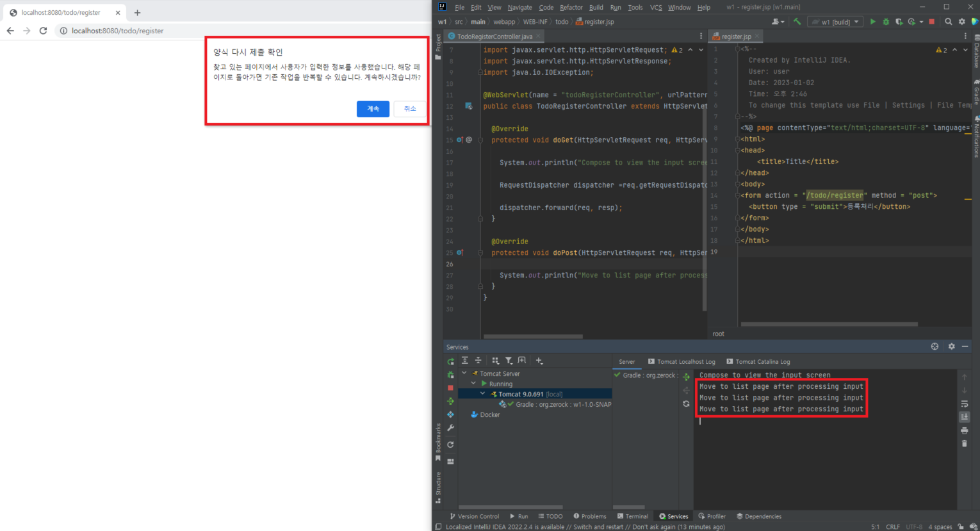
Task: Hide the Services tool window
Action: pos(965,347)
